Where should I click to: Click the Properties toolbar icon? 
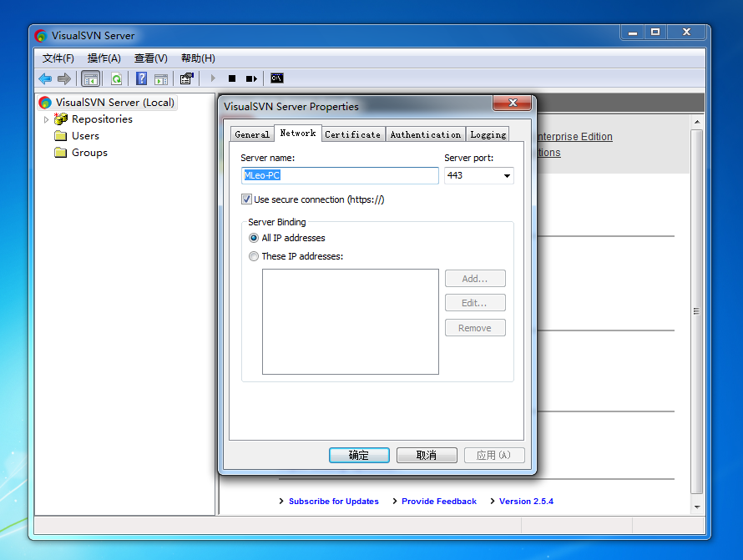tap(187, 78)
